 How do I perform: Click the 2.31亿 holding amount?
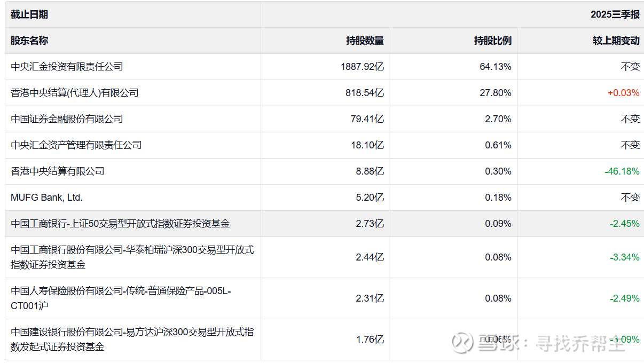[x=370, y=298]
